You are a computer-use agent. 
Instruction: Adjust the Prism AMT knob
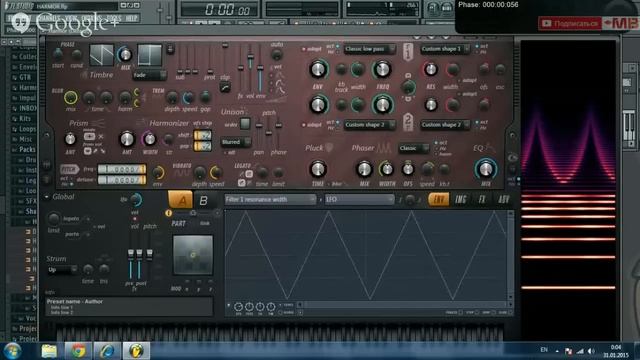[x=70, y=139]
